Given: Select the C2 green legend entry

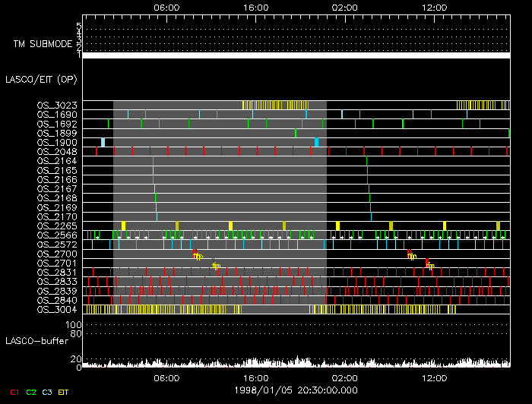Looking at the screenshot, I should (31, 392).
